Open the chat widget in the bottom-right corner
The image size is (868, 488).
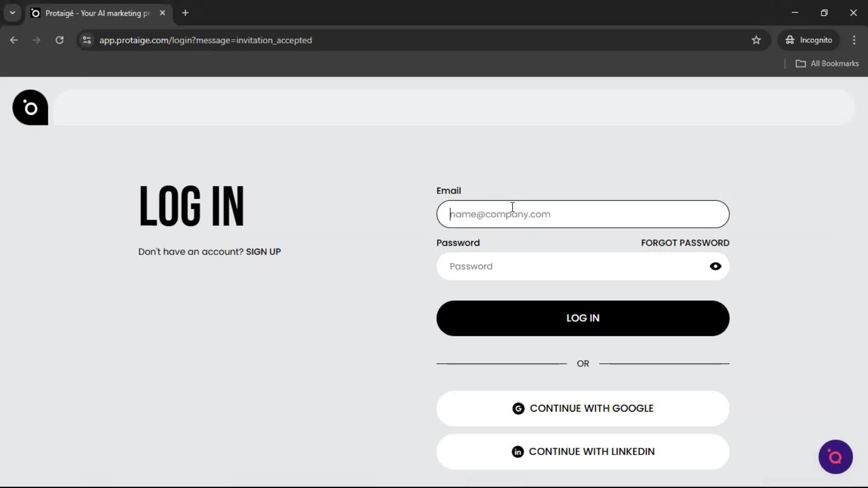pyautogui.click(x=835, y=457)
